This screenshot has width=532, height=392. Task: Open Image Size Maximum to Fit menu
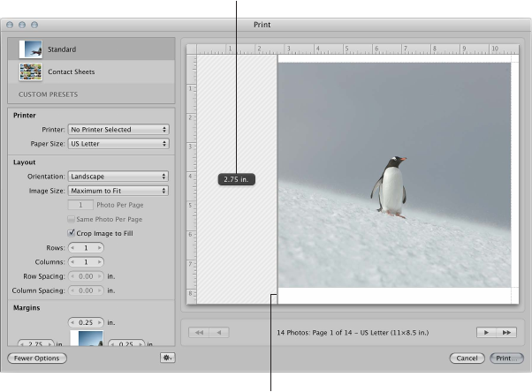pyautogui.click(x=118, y=191)
